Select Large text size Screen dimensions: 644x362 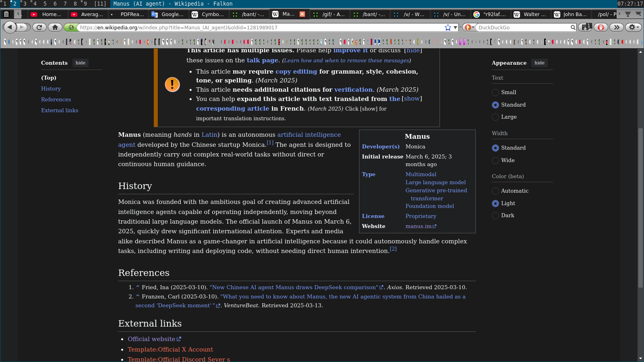tap(495, 117)
